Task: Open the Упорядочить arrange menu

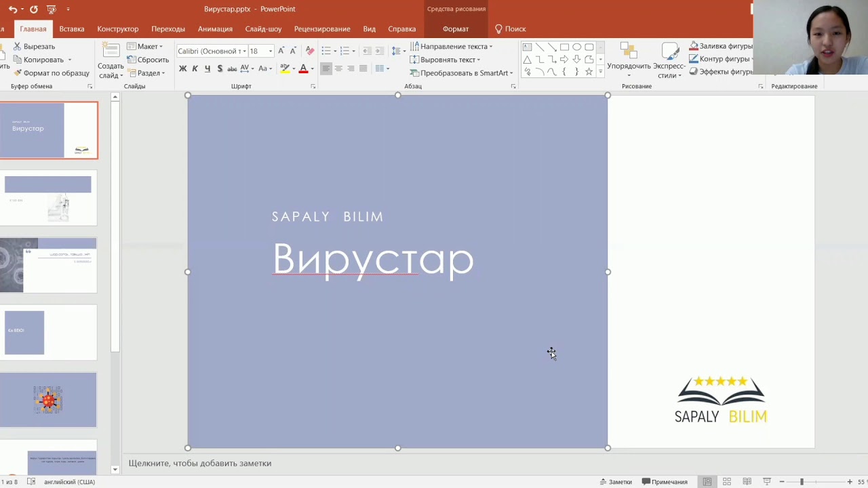Action: coord(629,61)
